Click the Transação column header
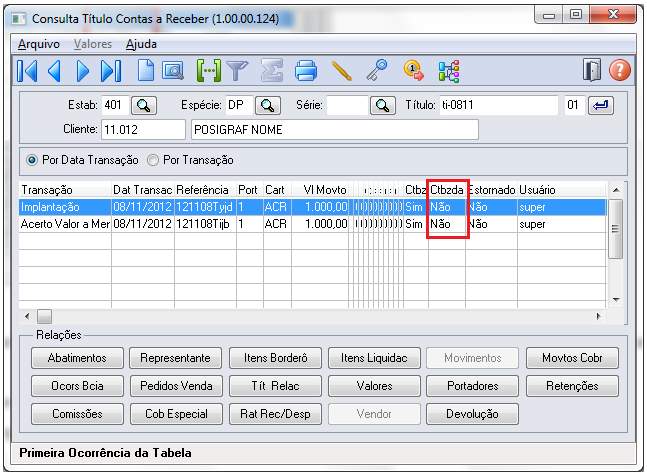 pyautogui.click(x=65, y=190)
